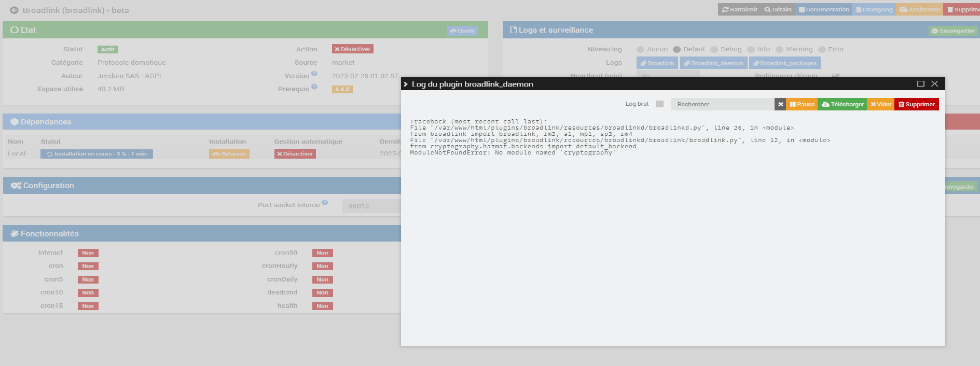
Task: Click the Non badge for cron5
Action: click(88, 279)
